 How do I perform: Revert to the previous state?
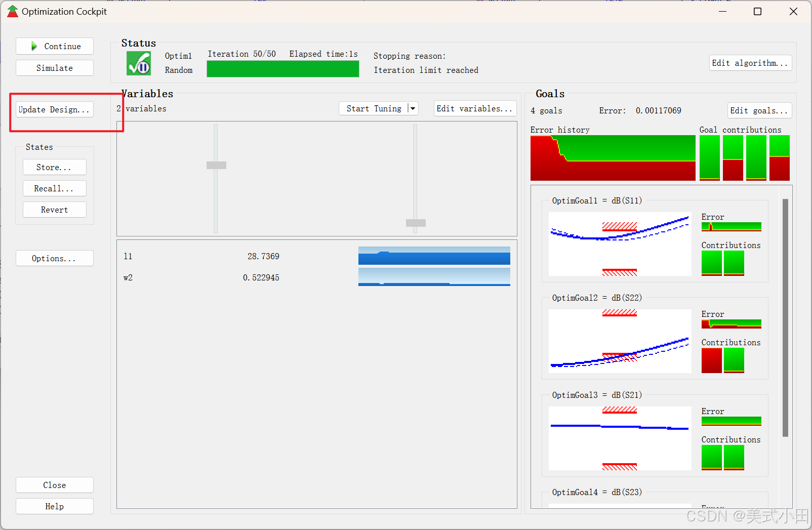coord(55,210)
